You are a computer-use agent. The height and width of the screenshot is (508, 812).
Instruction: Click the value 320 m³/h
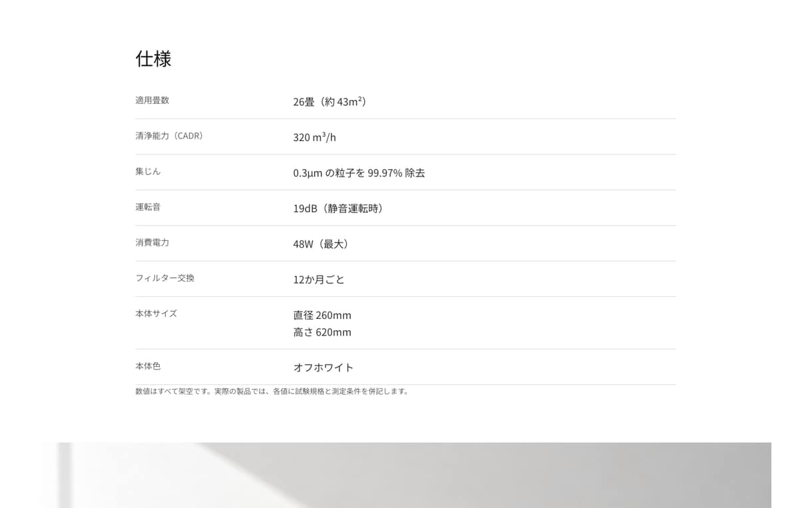(314, 137)
